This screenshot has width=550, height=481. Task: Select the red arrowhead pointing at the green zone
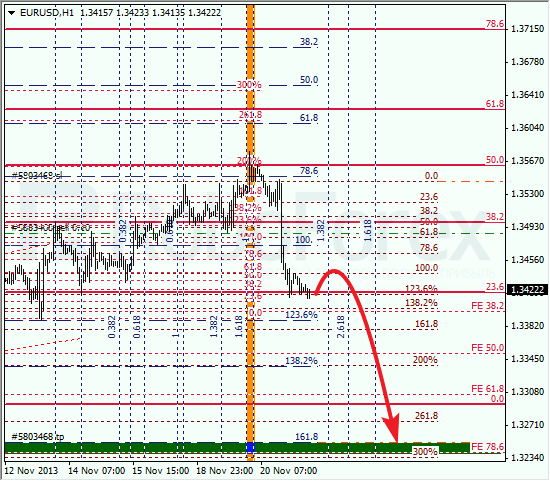point(392,428)
